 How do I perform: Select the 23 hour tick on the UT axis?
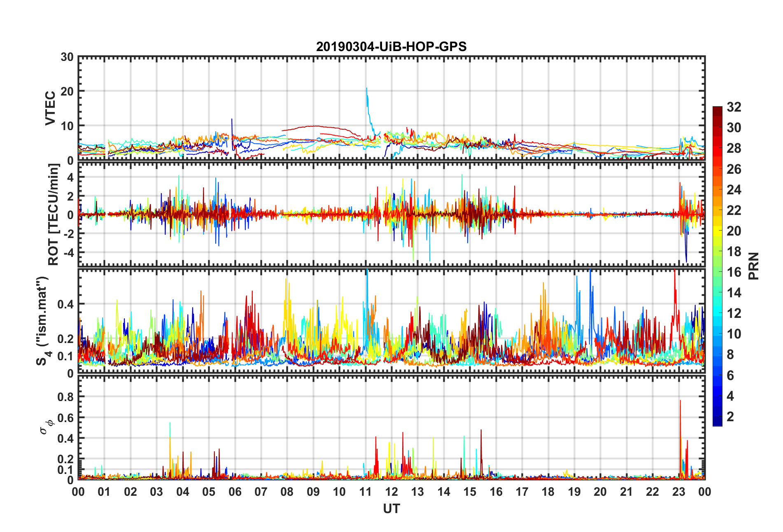pos(678,492)
